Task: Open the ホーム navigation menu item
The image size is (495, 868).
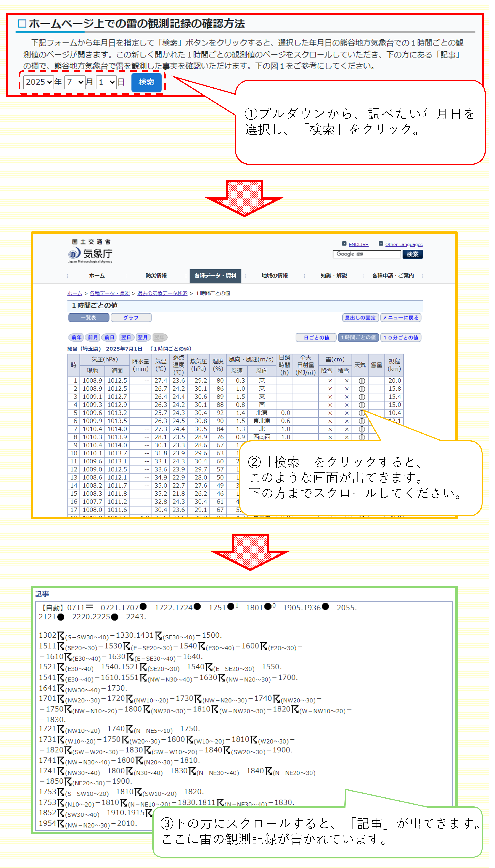Action: click(97, 276)
